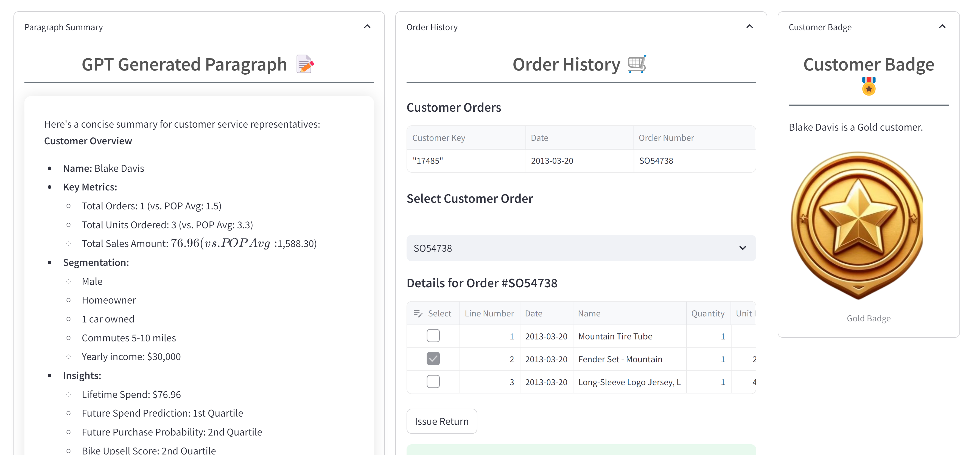Click the Line Number column header
Viewport: 980px width, 455px height.
tap(489, 313)
